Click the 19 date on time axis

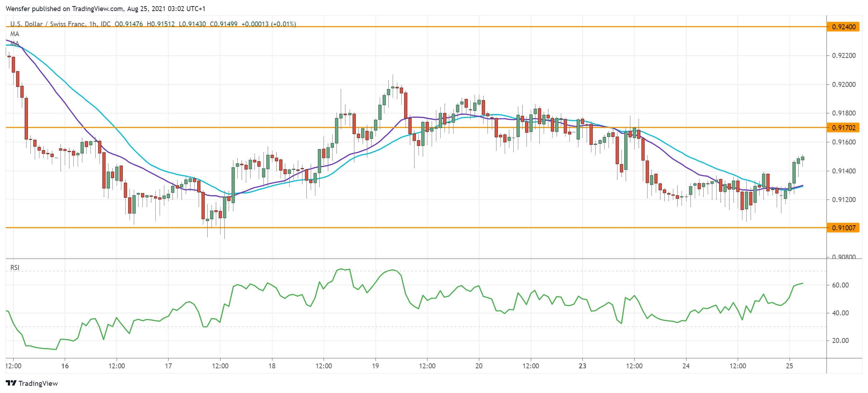(x=375, y=366)
